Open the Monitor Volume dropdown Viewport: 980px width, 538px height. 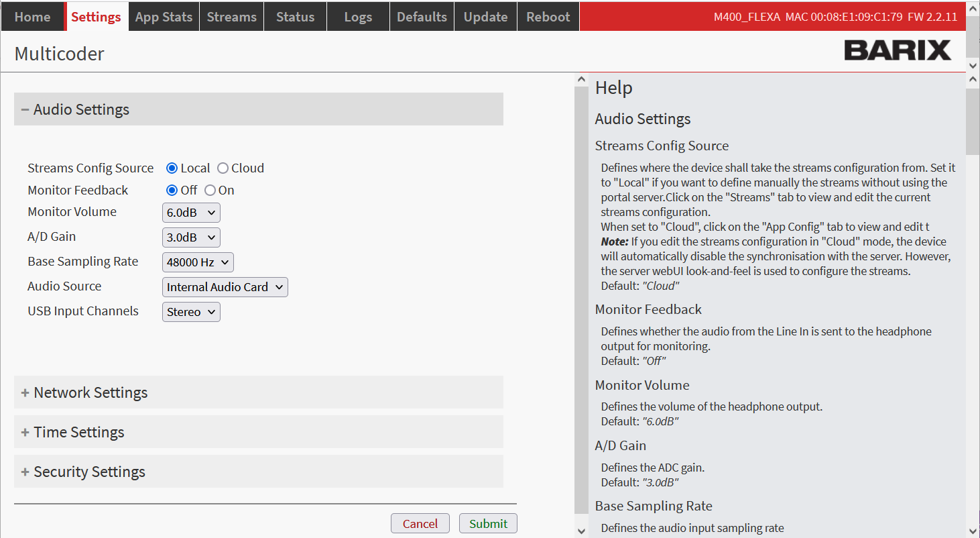(191, 213)
